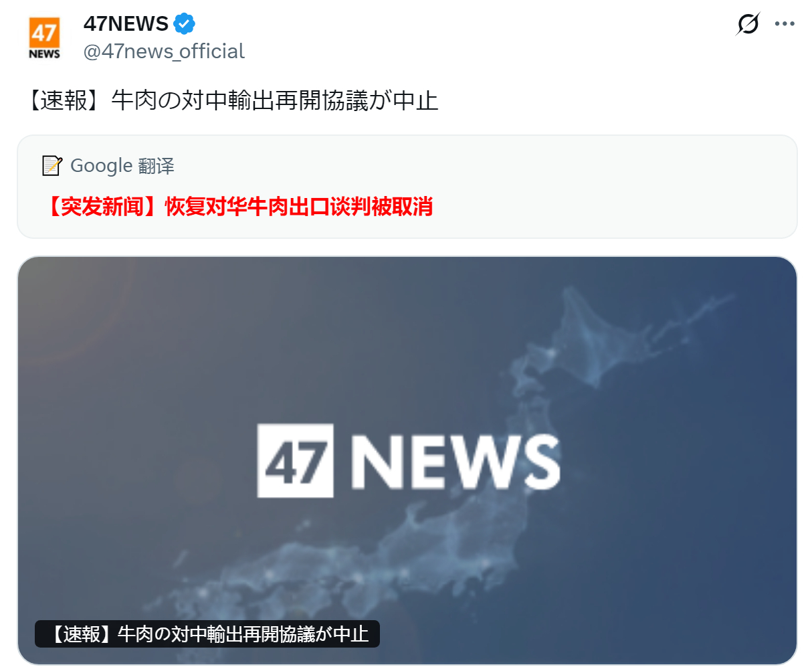This screenshot has width=812, height=671.
Task: Open the Grok slashed-circle icon
Action: coord(748,24)
